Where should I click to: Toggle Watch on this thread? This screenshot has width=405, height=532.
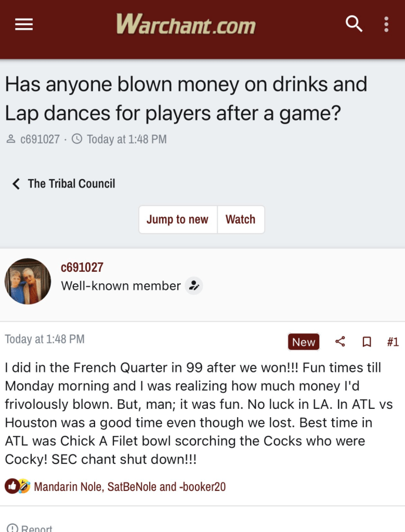tap(240, 219)
